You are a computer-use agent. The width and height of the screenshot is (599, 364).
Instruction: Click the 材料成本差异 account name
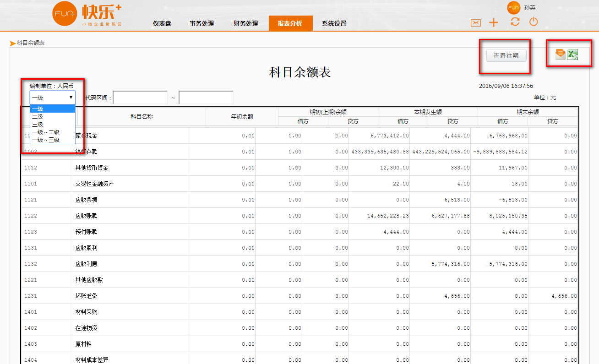point(92,360)
